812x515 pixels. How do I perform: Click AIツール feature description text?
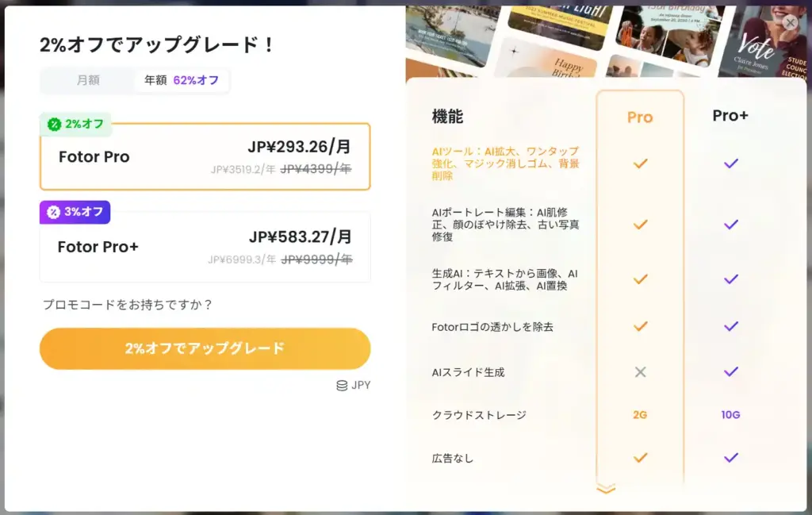(x=505, y=163)
